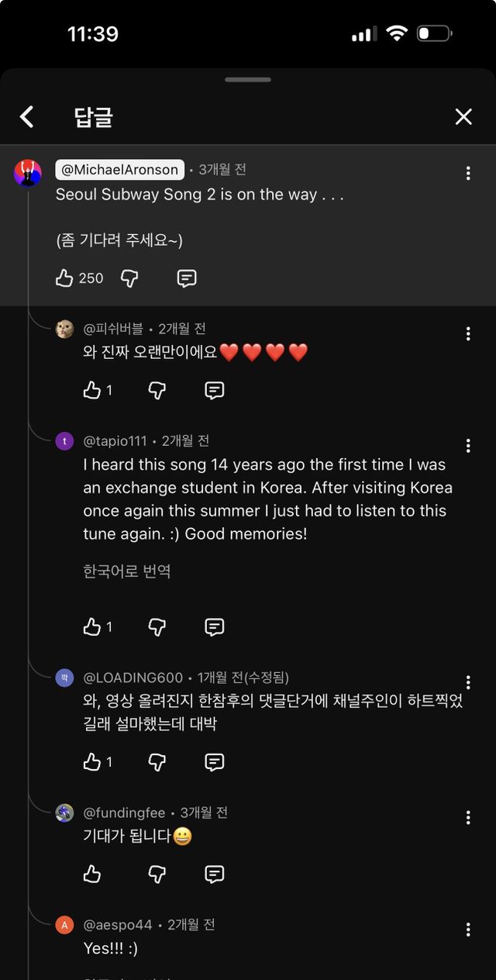The width and height of the screenshot is (496, 980).
Task: Dislike the comment from @tapio111
Action: point(157,627)
